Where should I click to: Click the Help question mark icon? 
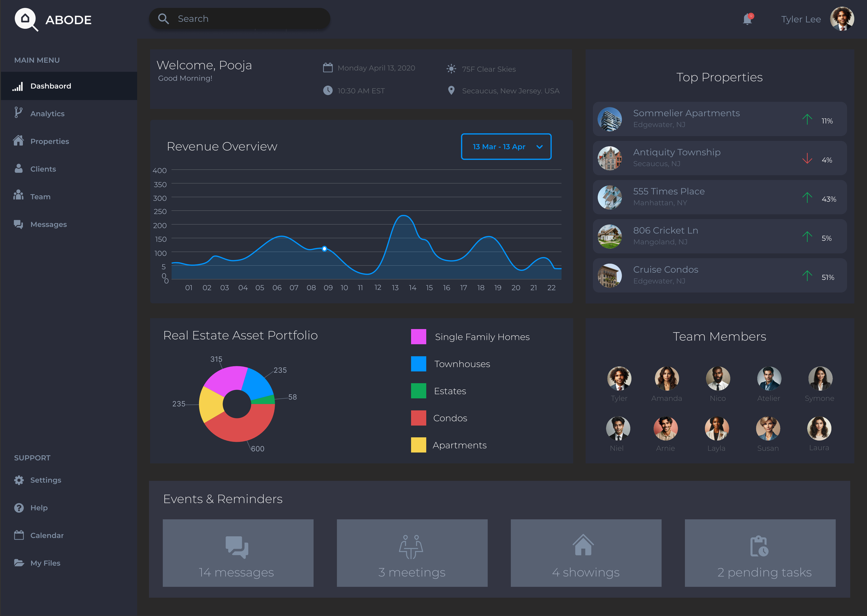(x=19, y=508)
